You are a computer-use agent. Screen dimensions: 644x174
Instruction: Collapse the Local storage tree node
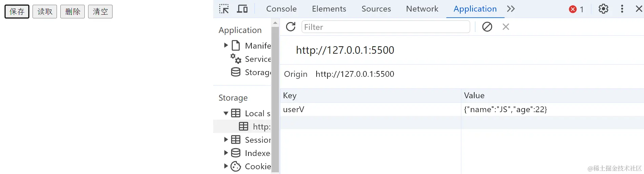[x=226, y=113]
